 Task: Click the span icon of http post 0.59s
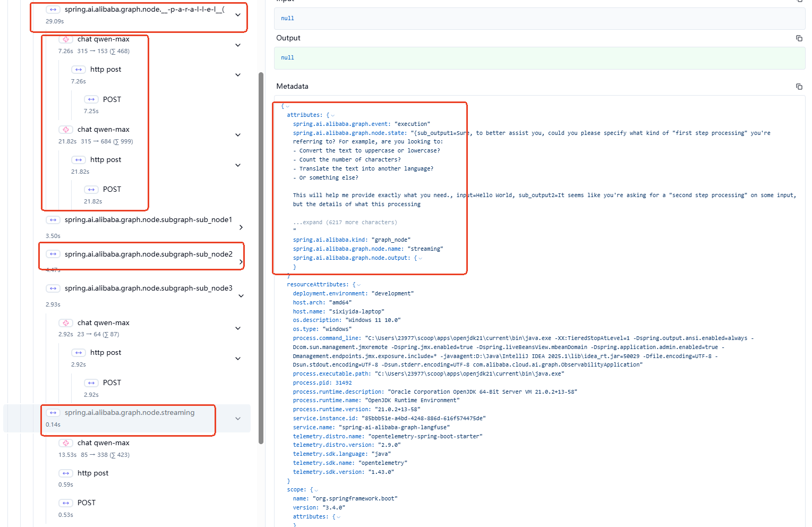(x=65, y=473)
